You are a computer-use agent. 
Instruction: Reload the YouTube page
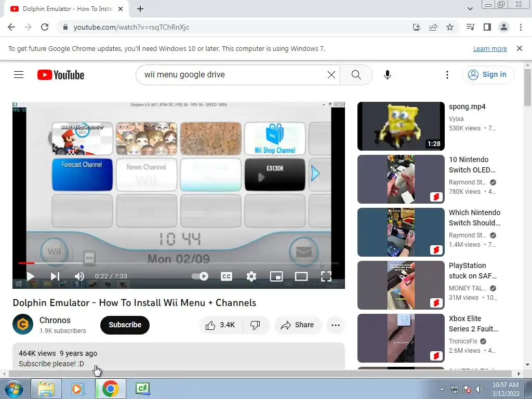[x=45, y=27]
